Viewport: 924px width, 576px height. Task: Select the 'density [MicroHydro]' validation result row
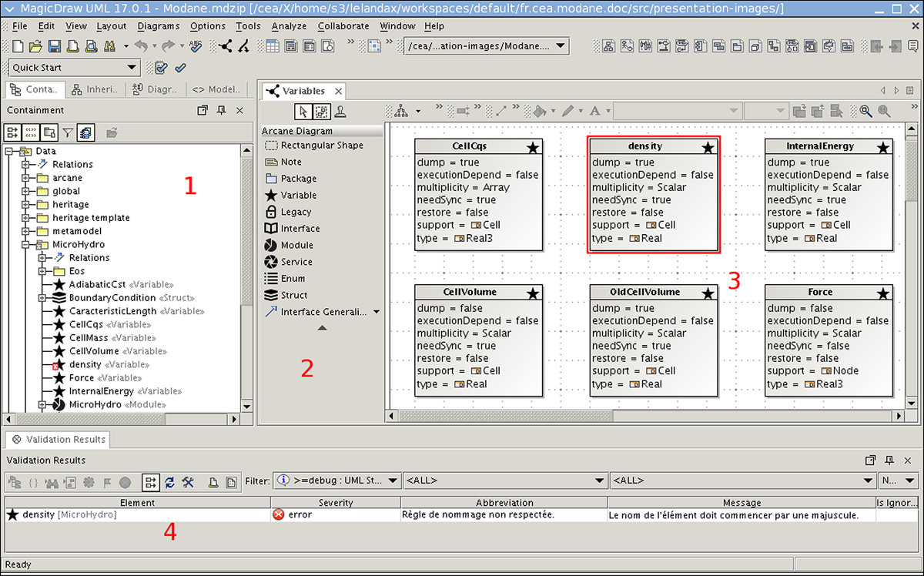[462, 514]
